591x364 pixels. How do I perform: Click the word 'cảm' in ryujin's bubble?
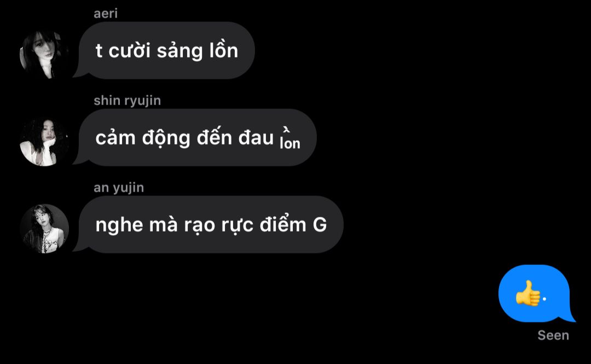point(115,138)
